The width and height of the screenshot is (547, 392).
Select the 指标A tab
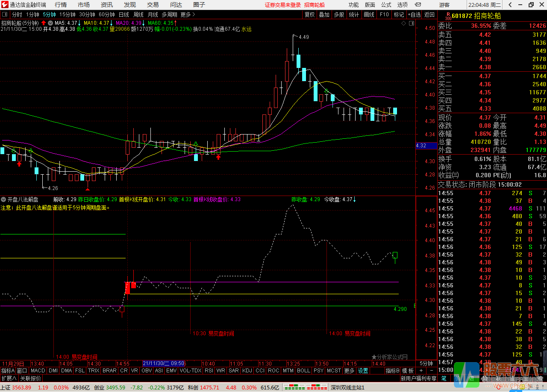8,371
